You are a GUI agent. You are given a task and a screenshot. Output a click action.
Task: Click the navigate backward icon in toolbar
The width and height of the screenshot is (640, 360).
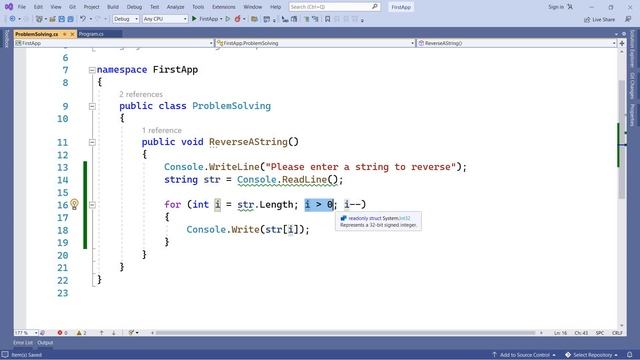(x=12, y=19)
